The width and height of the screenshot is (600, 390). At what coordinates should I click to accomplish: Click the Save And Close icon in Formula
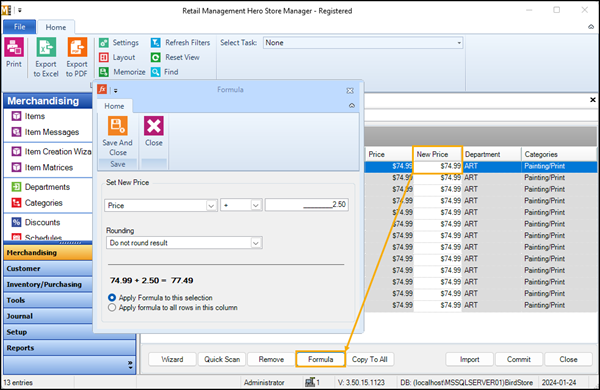(x=117, y=126)
